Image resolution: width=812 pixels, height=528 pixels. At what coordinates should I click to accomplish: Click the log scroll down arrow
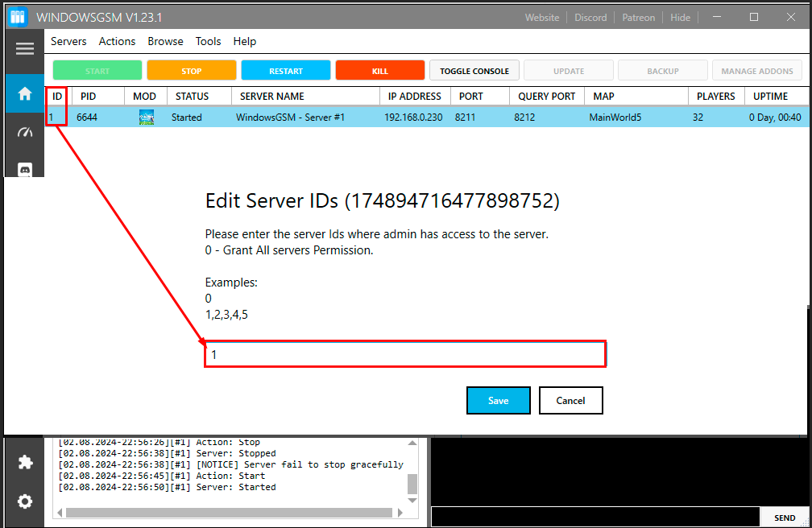click(x=412, y=501)
